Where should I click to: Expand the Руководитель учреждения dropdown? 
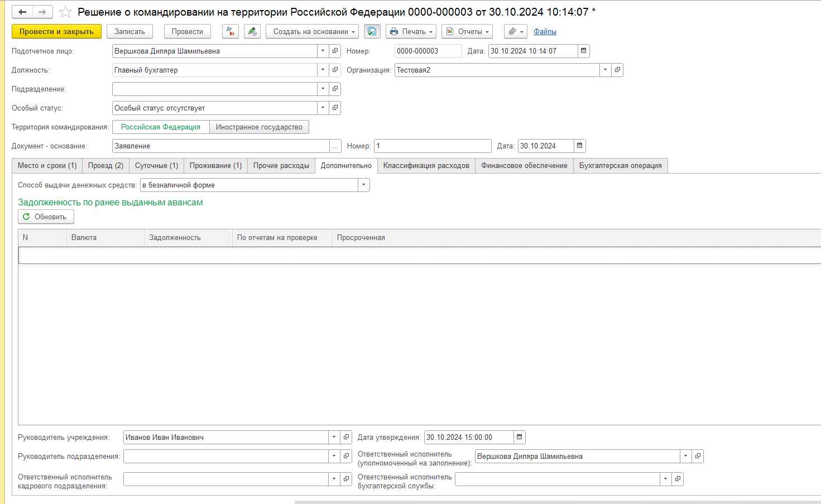click(334, 437)
